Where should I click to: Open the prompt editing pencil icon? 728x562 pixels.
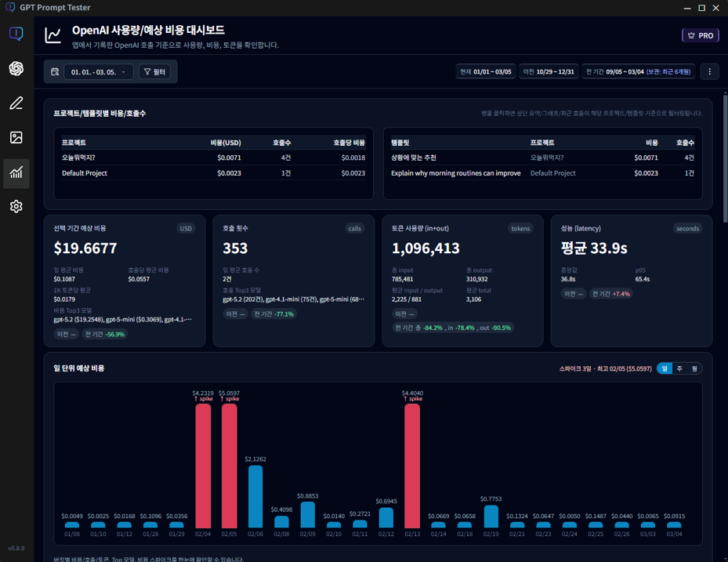(x=16, y=103)
